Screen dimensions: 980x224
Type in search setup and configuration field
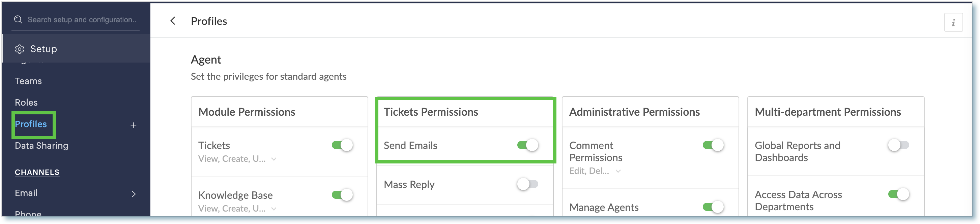pyautogui.click(x=82, y=20)
